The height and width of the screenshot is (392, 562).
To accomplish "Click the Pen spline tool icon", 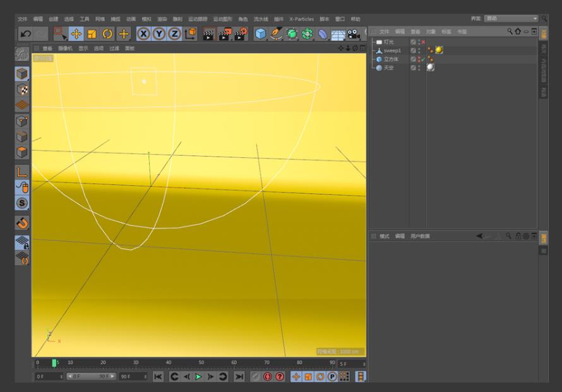I will coord(276,33).
